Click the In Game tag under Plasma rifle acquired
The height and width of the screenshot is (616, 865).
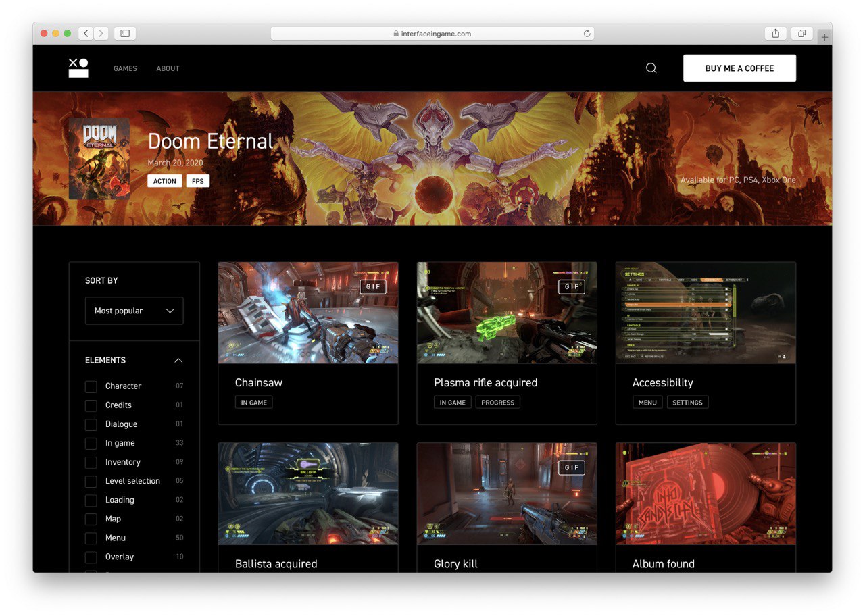452,403
